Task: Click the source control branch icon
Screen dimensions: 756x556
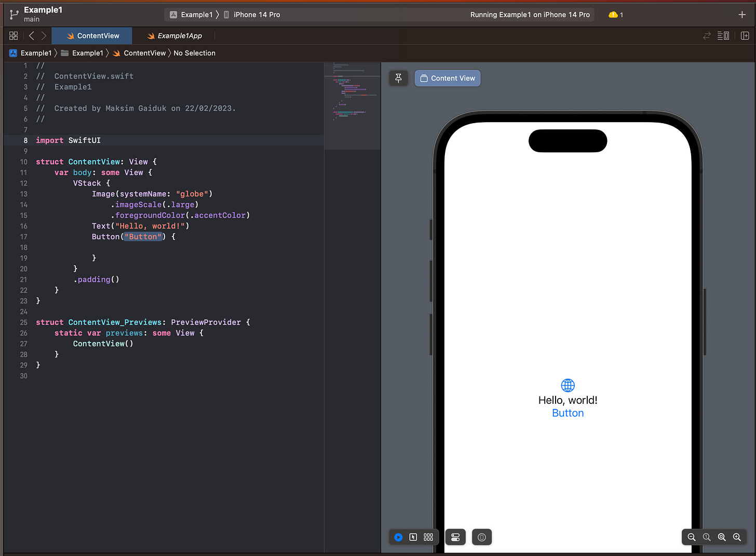Action: tap(14, 15)
